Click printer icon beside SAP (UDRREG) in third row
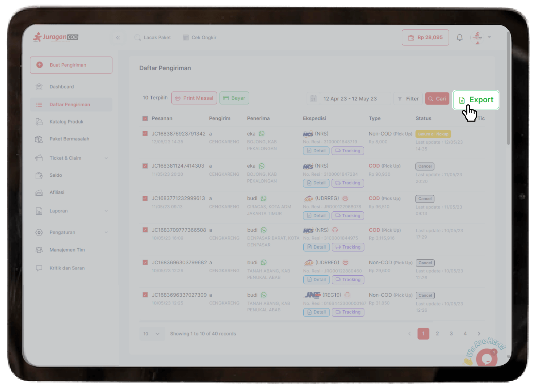537x392 pixels. [345, 198]
